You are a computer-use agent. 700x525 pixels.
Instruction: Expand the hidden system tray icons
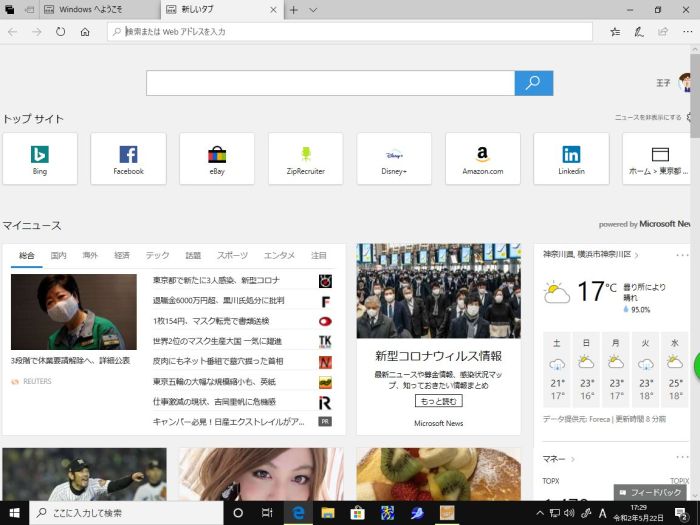[x=540, y=512]
